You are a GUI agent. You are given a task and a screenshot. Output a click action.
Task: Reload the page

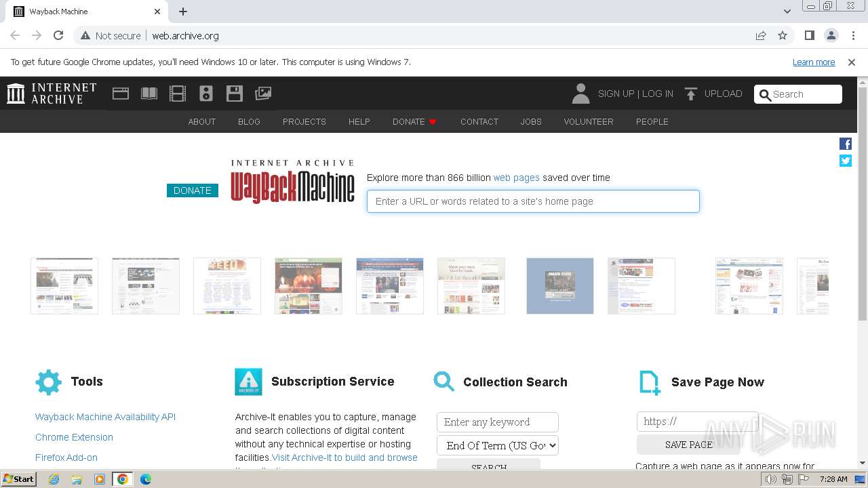[x=58, y=35]
